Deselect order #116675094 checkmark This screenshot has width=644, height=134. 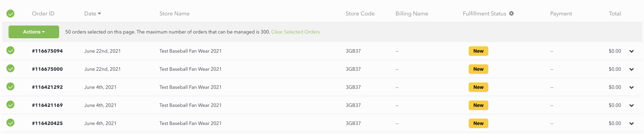[x=10, y=50]
